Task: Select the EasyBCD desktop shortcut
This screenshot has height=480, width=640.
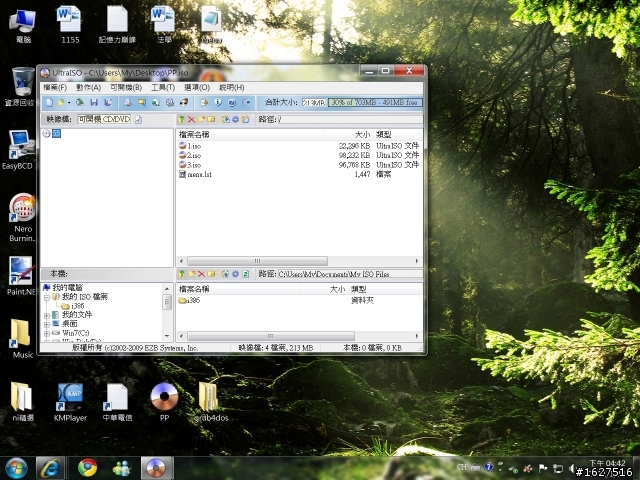Action: coord(17,149)
